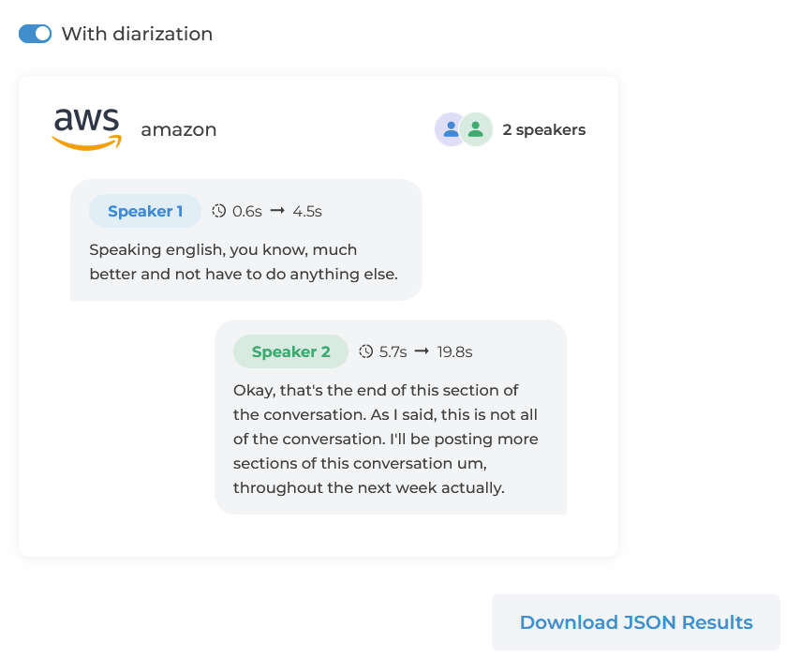The height and width of the screenshot is (672, 801).
Task: Click the clock icon next to 5.7s
Action: (x=364, y=351)
